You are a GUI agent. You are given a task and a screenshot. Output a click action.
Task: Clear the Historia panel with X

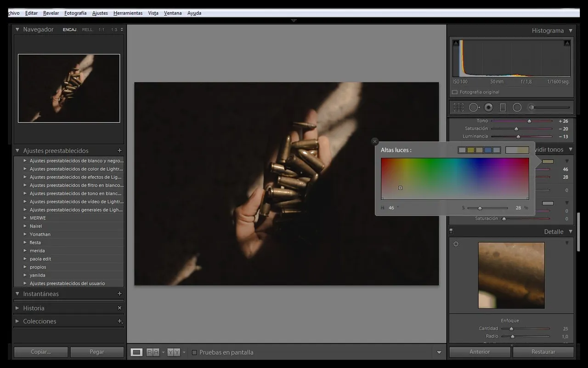pos(119,308)
